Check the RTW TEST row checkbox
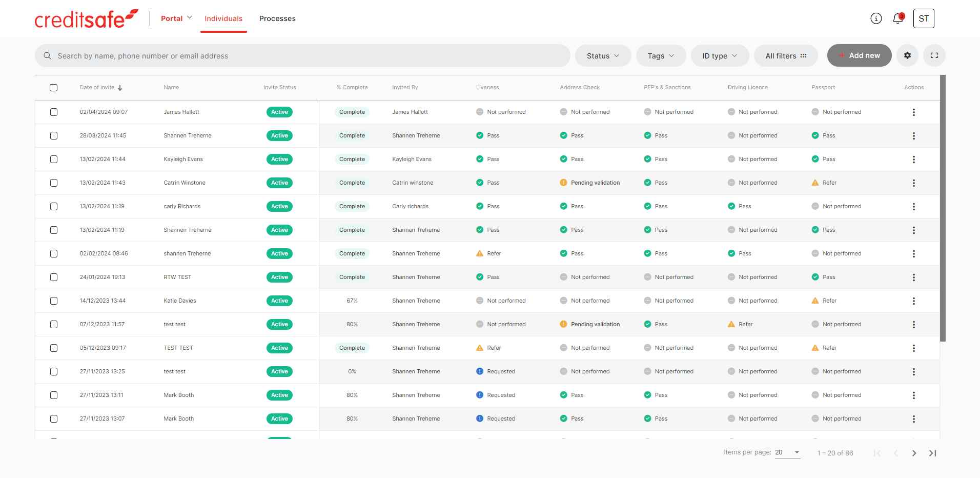 point(54,277)
